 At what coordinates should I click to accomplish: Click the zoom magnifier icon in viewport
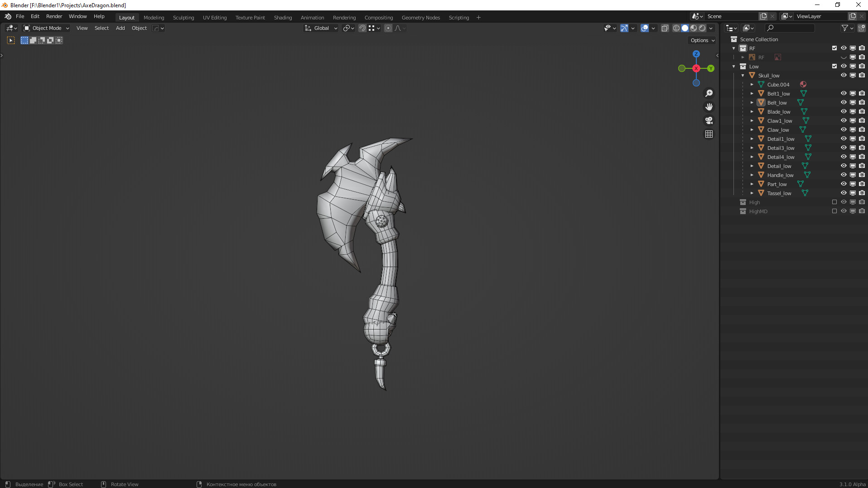click(709, 93)
